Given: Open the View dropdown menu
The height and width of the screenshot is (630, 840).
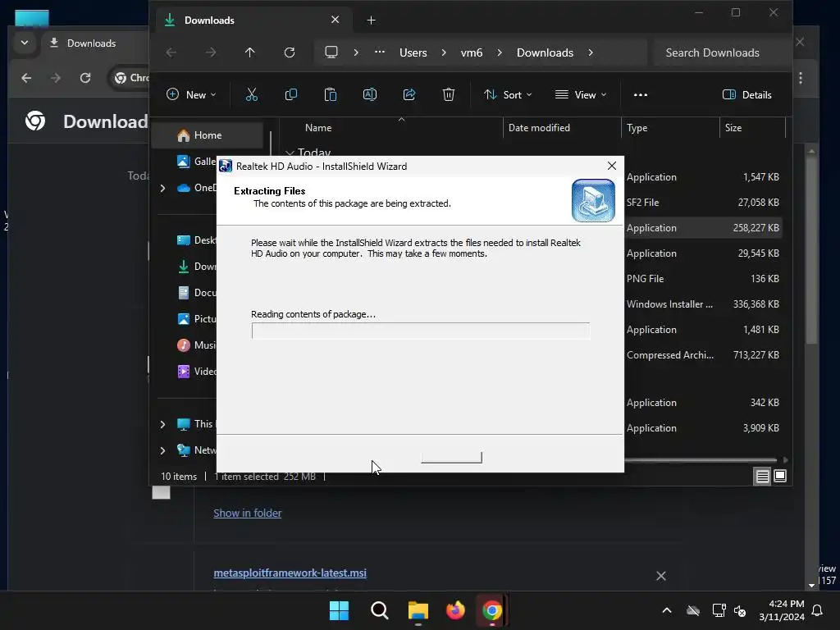Looking at the screenshot, I should click(x=581, y=95).
